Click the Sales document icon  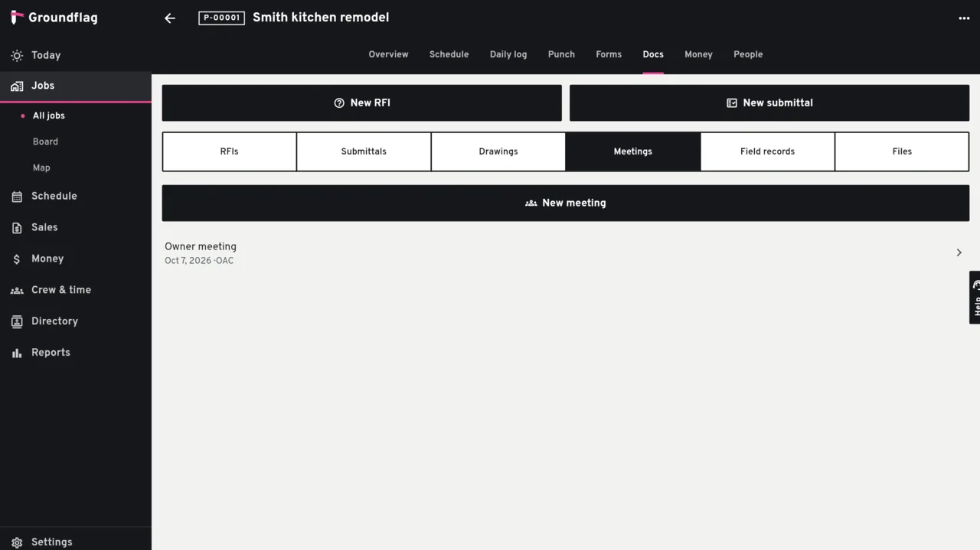[17, 228]
